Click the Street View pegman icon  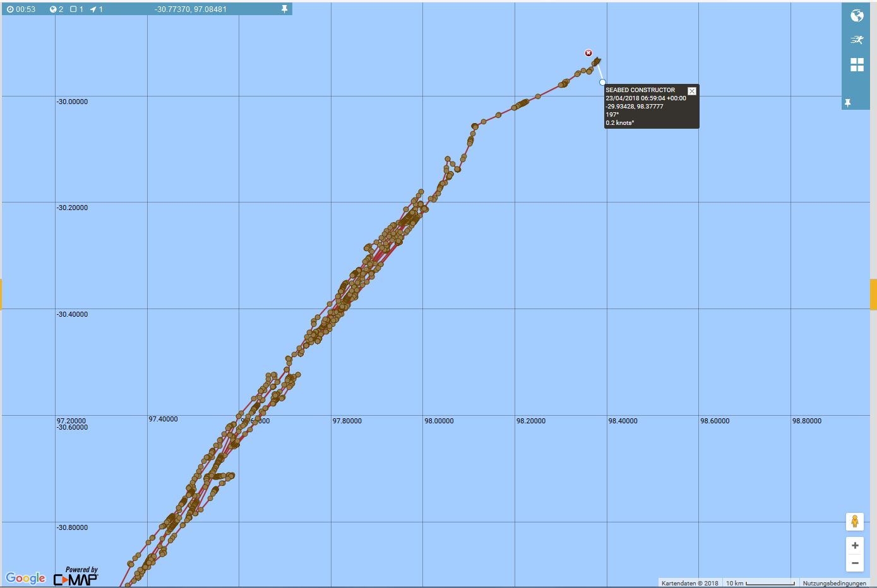855,522
